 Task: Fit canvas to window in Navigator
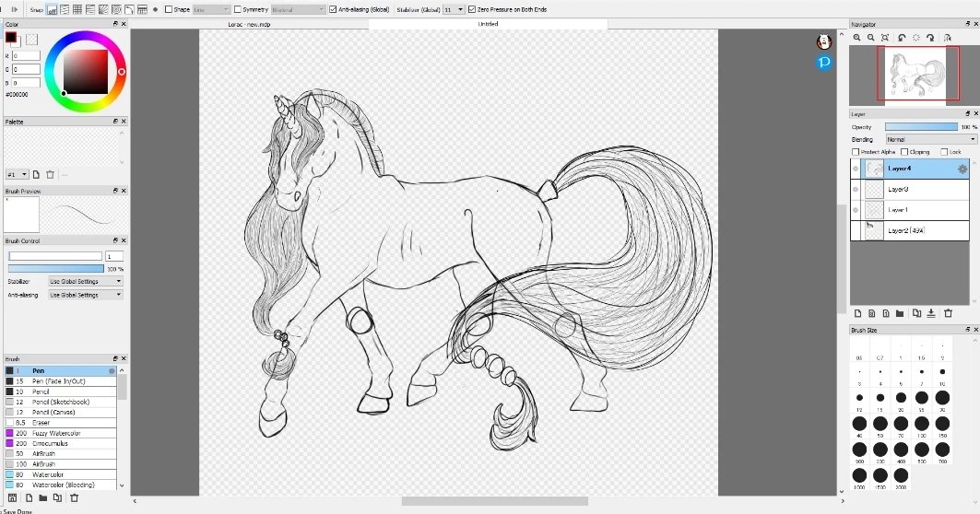pyautogui.click(x=885, y=38)
